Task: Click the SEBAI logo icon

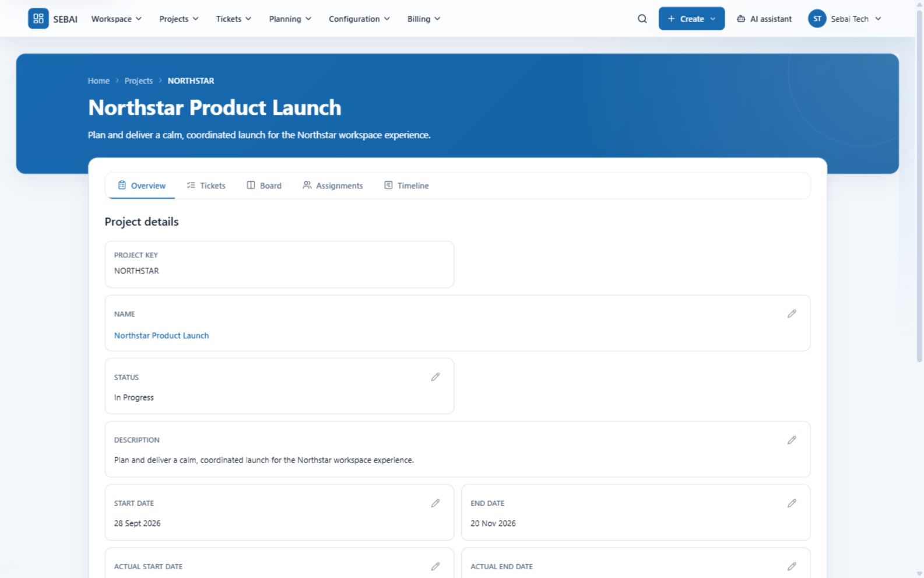Action: coord(38,19)
